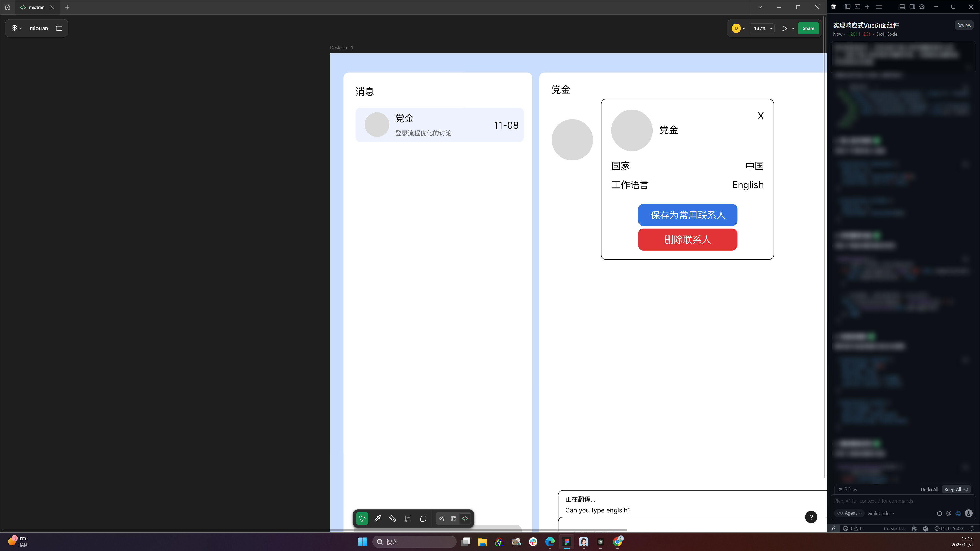Screen dimensions: 980x551
Task: Expand the Grok Code model selector
Action: click(881, 513)
